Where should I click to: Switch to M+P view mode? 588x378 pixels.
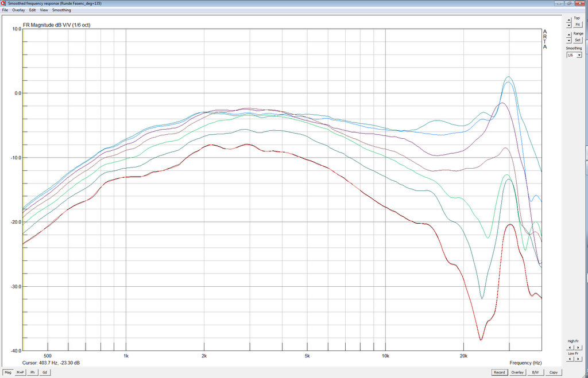(20, 372)
